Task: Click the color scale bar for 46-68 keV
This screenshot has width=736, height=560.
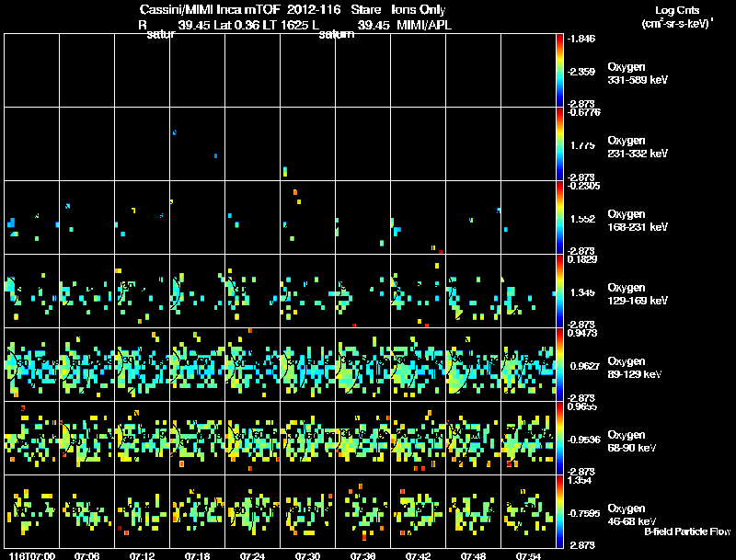Action: tap(559, 511)
